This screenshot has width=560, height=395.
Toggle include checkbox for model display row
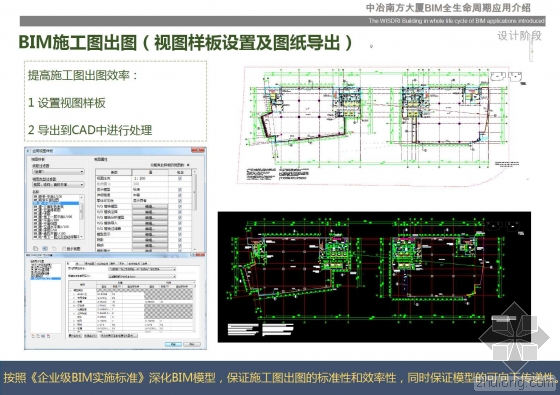[180, 234]
